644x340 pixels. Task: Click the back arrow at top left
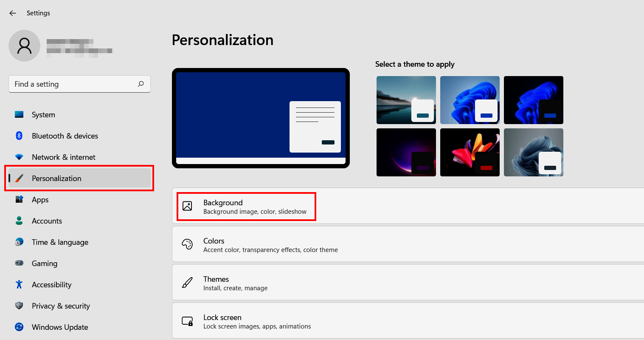[x=12, y=13]
